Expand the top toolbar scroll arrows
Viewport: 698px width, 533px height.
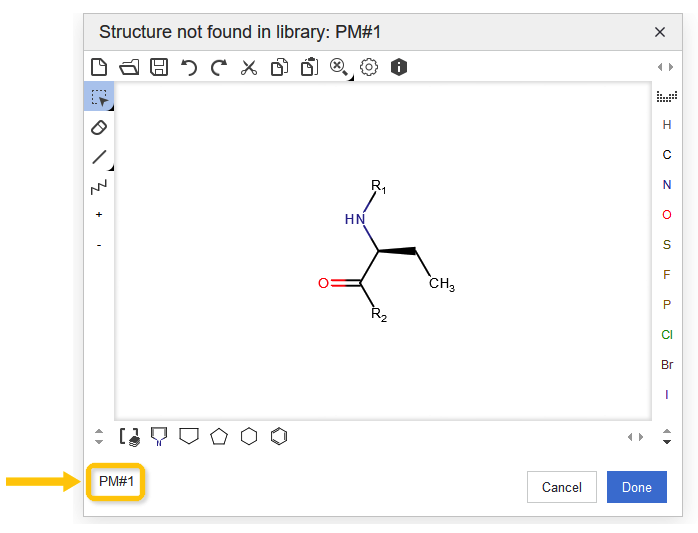click(x=665, y=67)
